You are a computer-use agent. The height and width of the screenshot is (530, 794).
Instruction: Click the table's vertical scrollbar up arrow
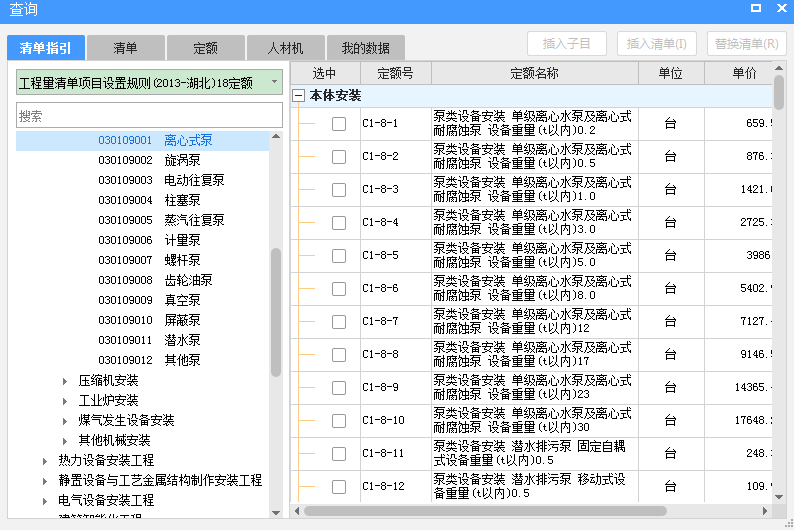(779, 68)
